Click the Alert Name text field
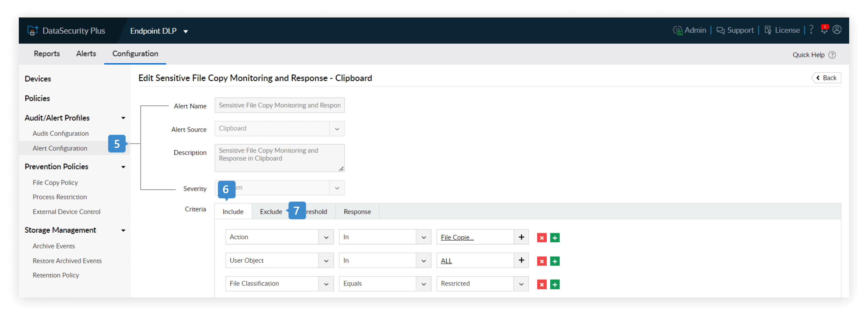Screen dimensions: 868x318 click(279, 105)
